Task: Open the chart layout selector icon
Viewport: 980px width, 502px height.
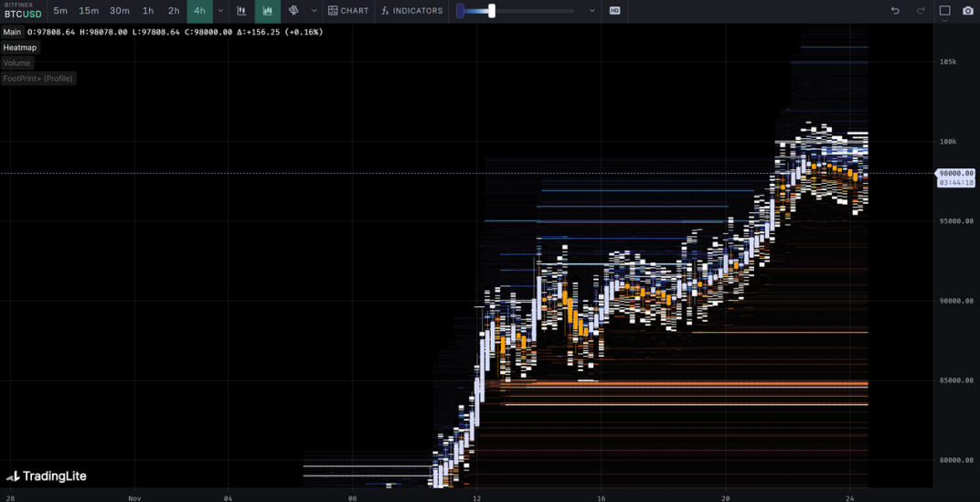Action: tap(944, 11)
